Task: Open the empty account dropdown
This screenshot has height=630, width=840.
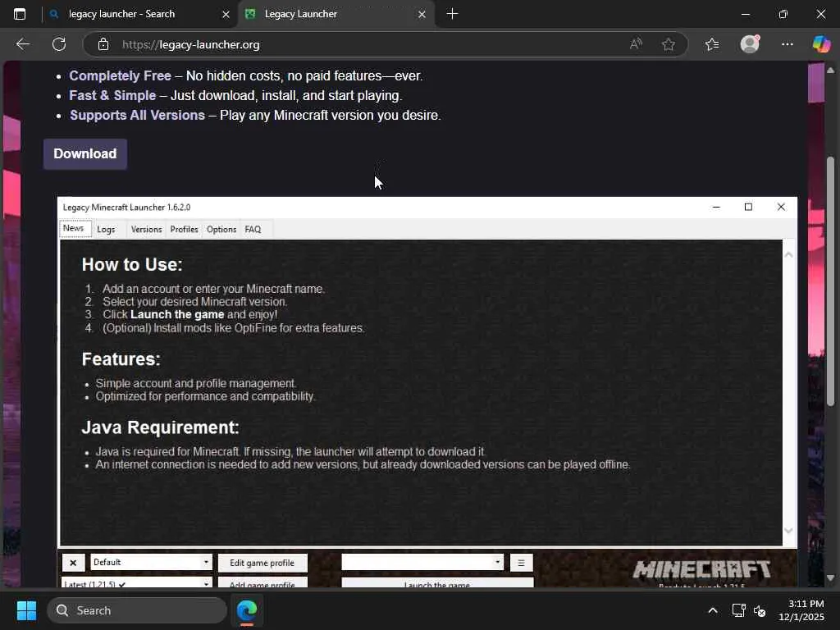Action: (x=422, y=562)
